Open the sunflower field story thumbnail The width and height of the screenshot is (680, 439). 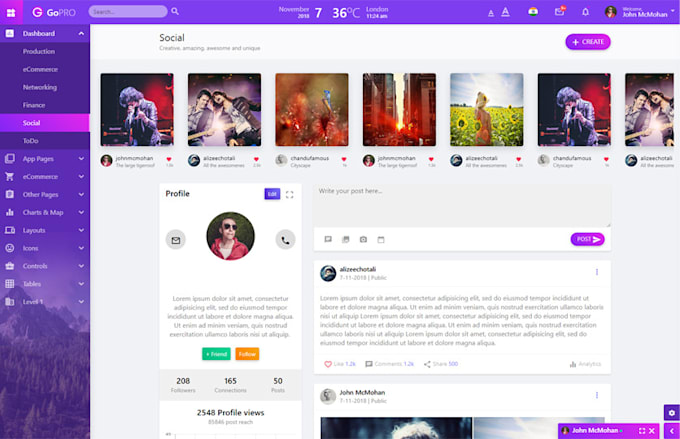click(x=487, y=109)
